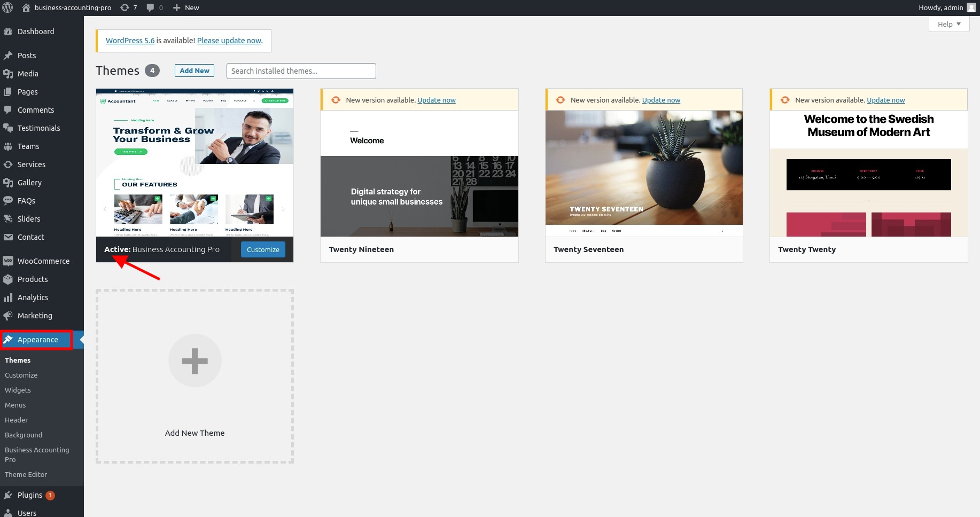Click the WooCommerce logo icon

(x=8, y=261)
